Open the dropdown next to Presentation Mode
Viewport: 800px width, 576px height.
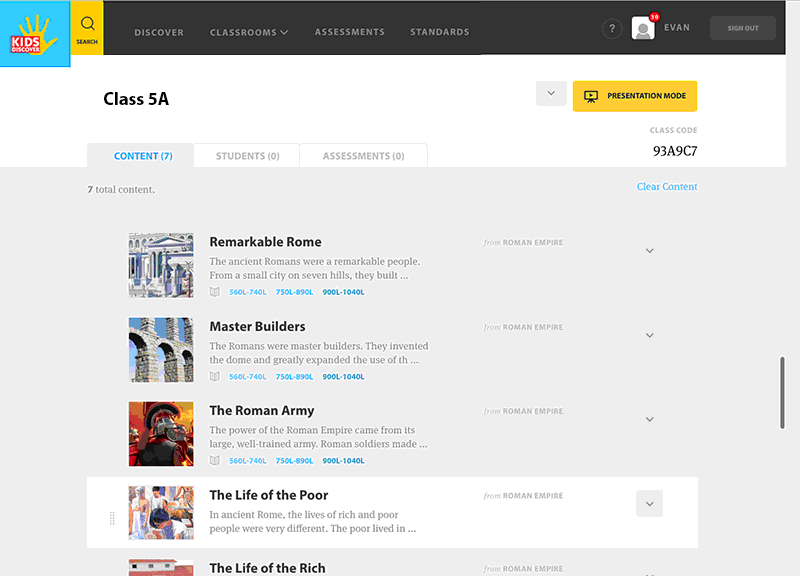pos(550,92)
